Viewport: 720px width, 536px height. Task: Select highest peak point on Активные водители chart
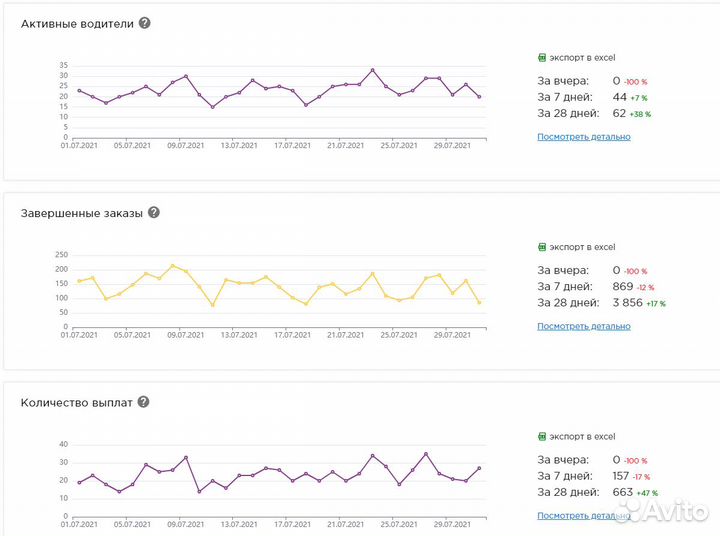tap(372, 70)
